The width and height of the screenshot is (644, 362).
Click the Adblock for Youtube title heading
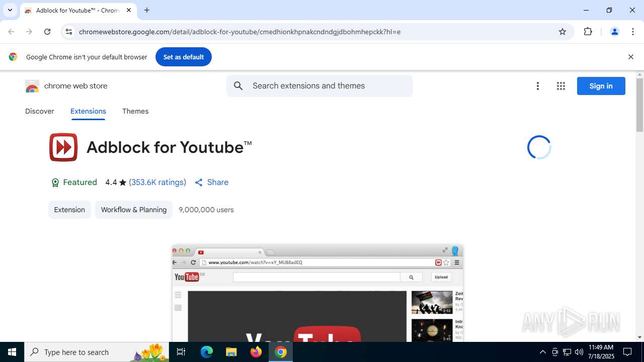[x=169, y=147]
